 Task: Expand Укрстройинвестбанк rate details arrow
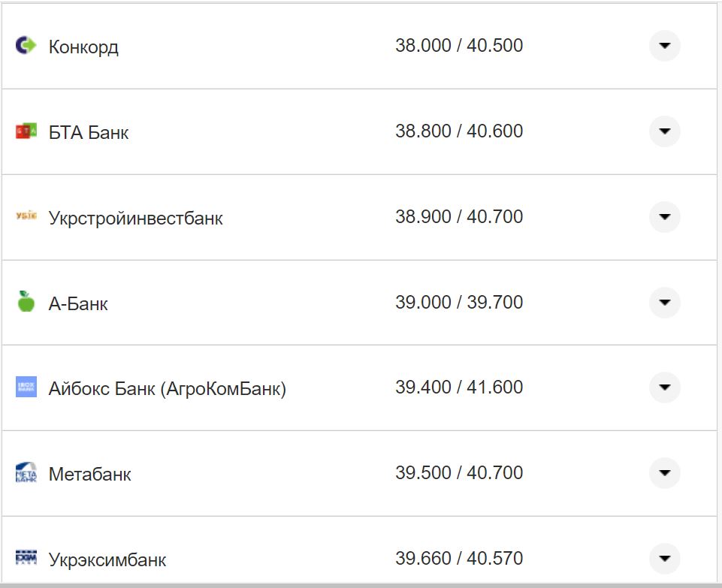point(664,217)
